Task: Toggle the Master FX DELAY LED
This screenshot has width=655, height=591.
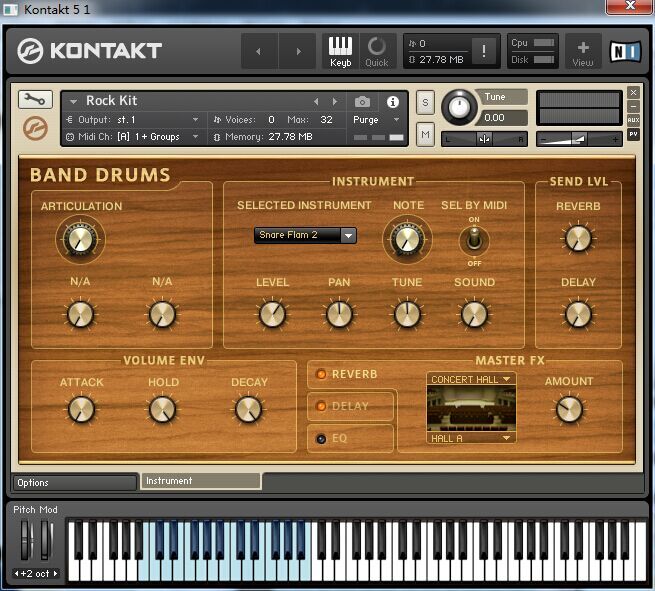Action: click(x=321, y=406)
